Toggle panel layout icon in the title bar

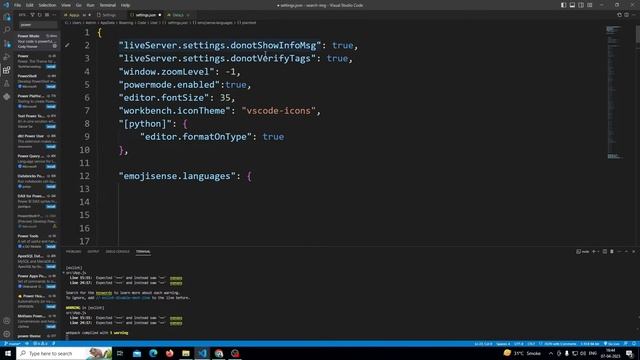[572, 5]
